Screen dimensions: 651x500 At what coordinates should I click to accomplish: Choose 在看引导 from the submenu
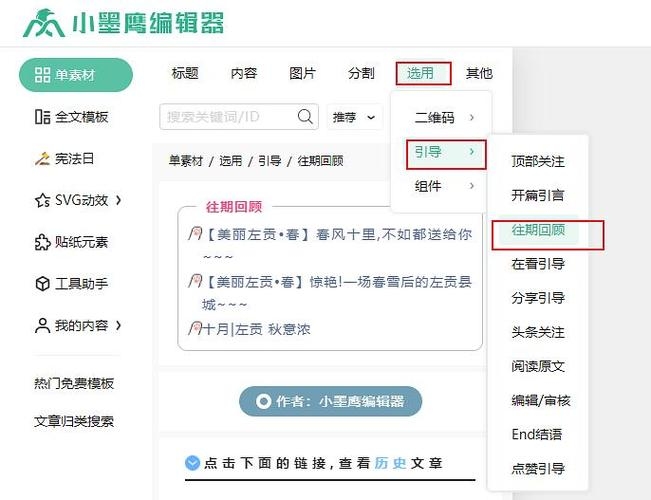click(538, 264)
